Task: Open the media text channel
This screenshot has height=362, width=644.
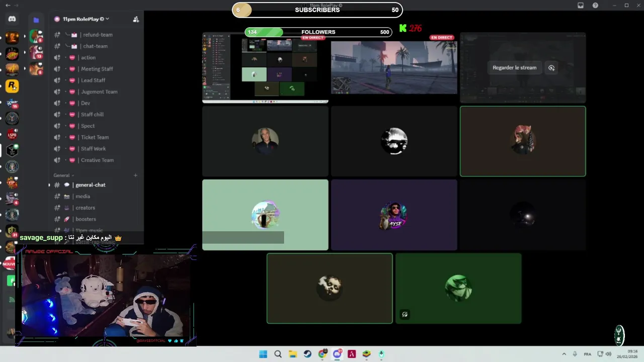Action: click(96, 197)
